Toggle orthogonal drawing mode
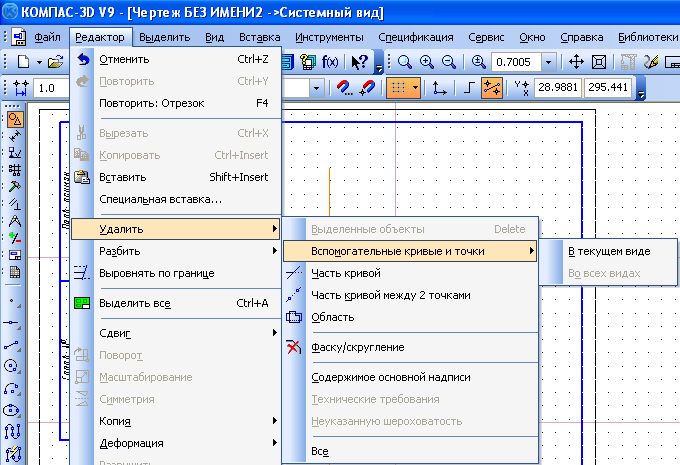The image size is (680, 465). pyautogui.click(x=469, y=88)
